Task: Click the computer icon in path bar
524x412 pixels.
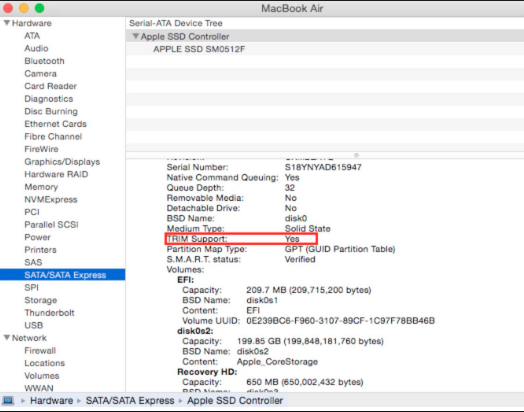Action: 8,400
